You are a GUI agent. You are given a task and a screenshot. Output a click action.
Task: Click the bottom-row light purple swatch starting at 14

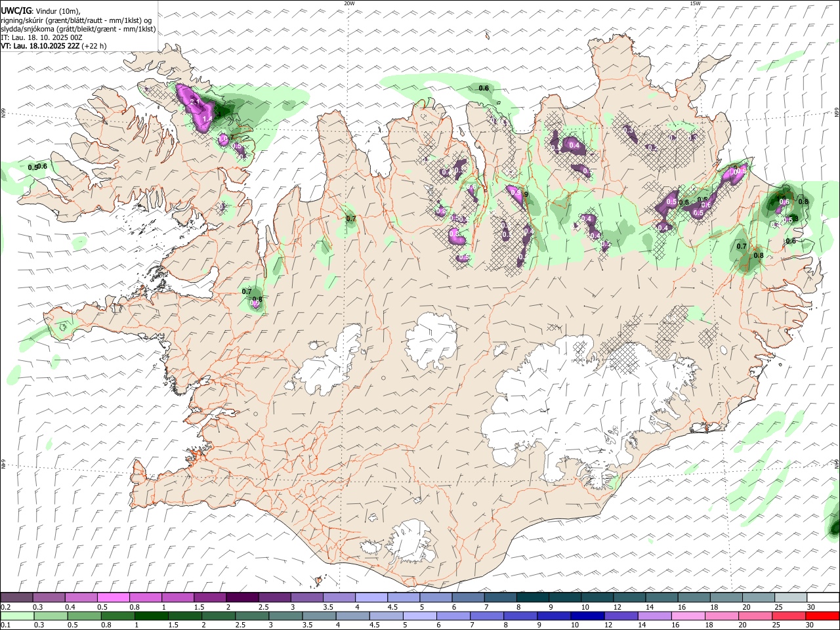(x=654, y=616)
